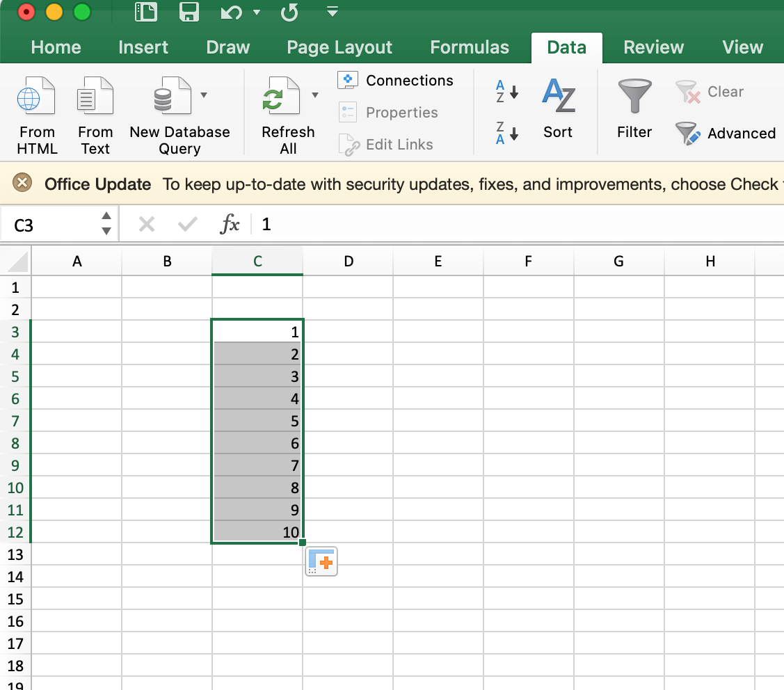Sort descending Z to A
This screenshot has height=690, width=784.
[506, 133]
